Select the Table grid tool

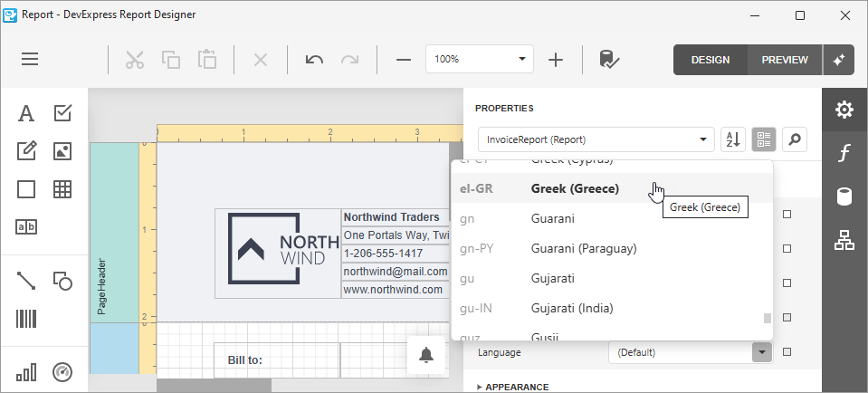pyautogui.click(x=62, y=189)
